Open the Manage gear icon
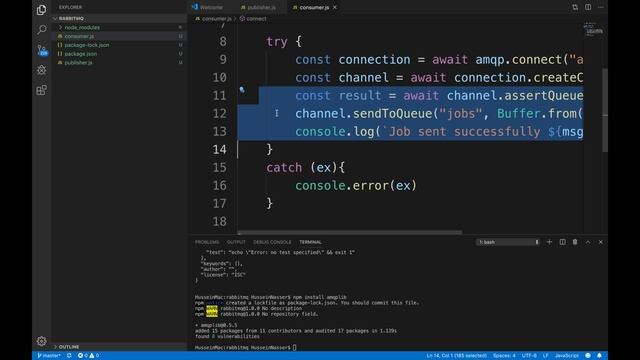Screen dimensions: 640x360 41,341
